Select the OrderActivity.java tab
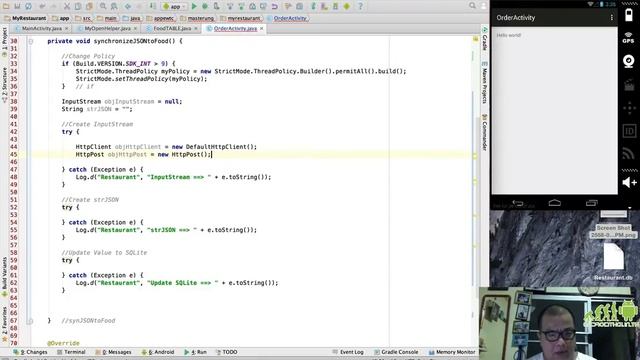 tap(235, 29)
